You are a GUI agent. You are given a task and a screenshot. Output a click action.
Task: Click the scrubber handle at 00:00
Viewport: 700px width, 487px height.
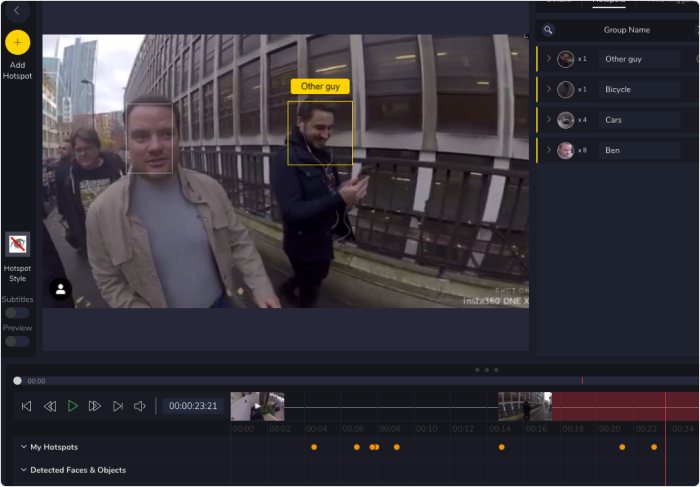(17, 381)
